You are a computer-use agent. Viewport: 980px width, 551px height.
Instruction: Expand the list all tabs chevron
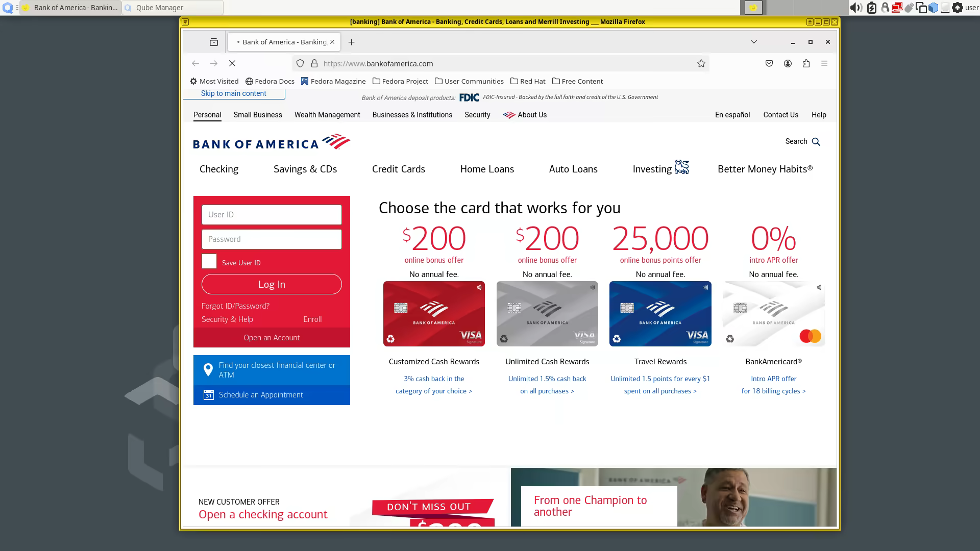tap(754, 42)
